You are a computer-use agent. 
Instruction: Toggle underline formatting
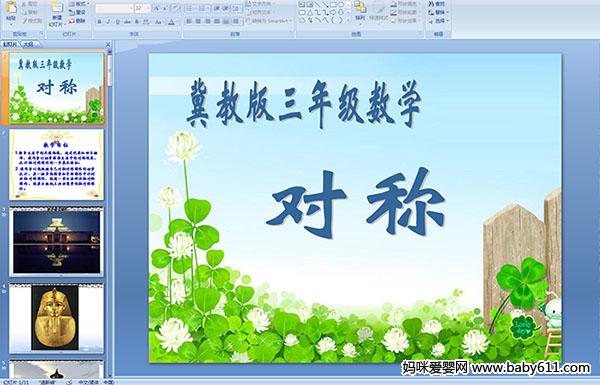pyautogui.click(x=117, y=22)
